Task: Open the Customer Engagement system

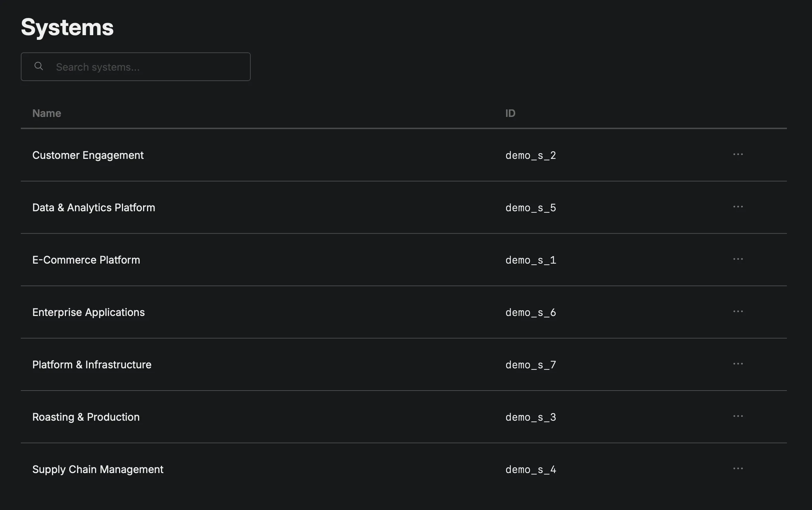Action: [88, 155]
